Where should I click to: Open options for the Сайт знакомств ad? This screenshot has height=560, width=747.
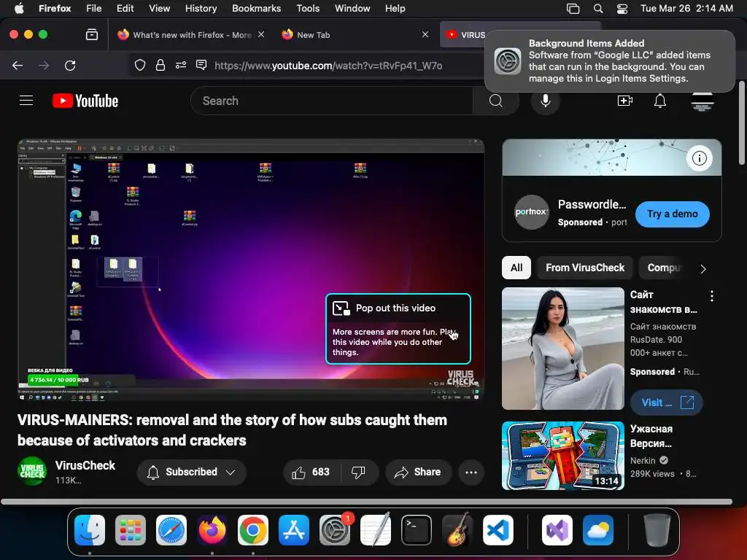click(712, 296)
